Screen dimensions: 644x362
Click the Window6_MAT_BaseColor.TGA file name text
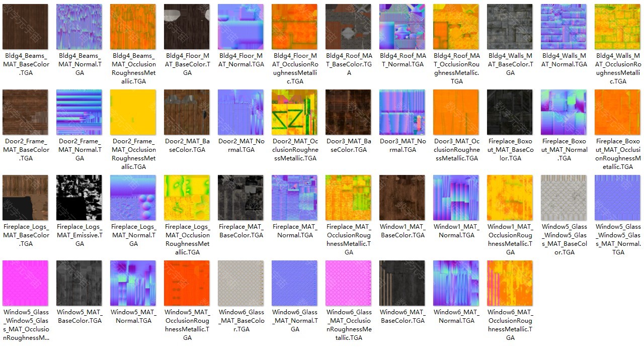(402, 316)
